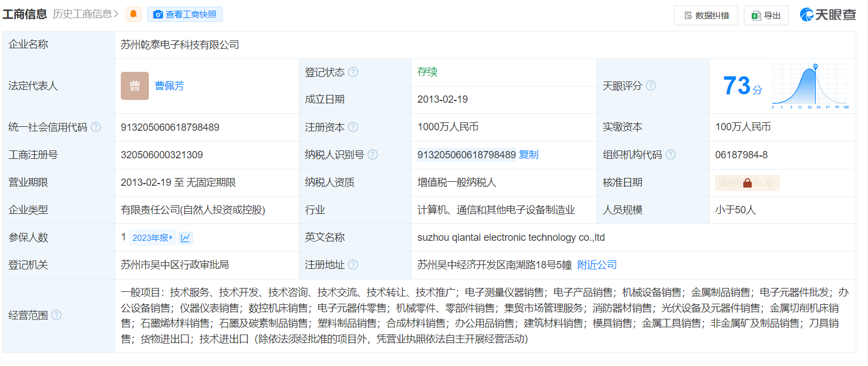868x366 pixels.
Task: Click the 100万人民币 paid-in capital
Action: pyautogui.click(x=743, y=127)
